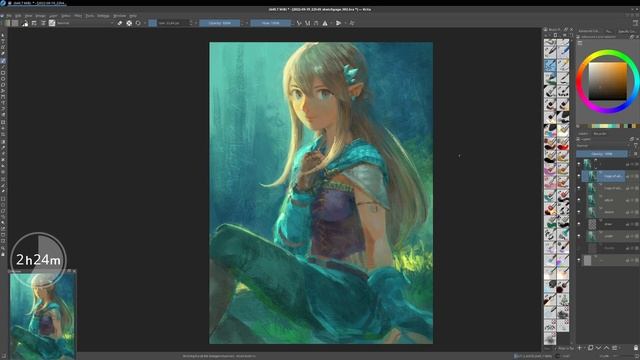Screen dimensions: 640x360
Task: Toggle preserve alpha in the toolbar
Action: pyautogui.click(x=129, y=23)
